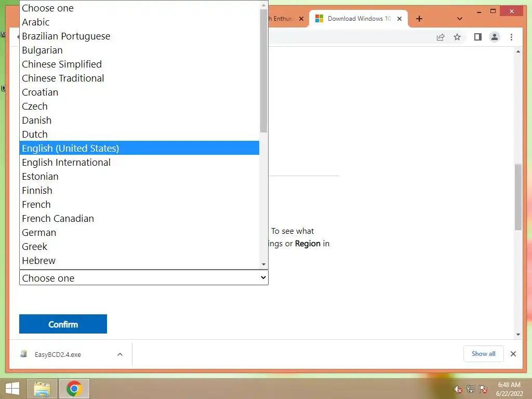This screenshot has height=399, width=532.
Task: Pick Chinese Simplified language
Action: point(139,64)
